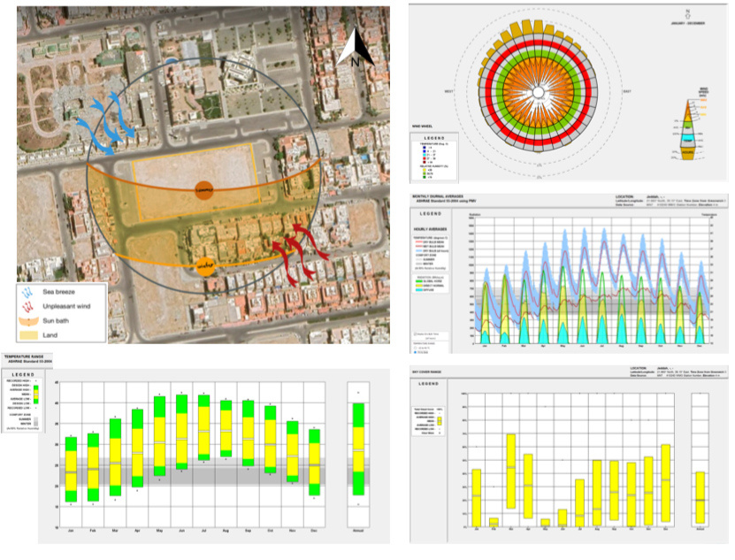This screenshot has height=560, width=735.
Task: Click the May bar in temperature range chart
Action: click(x=160, y=436)
